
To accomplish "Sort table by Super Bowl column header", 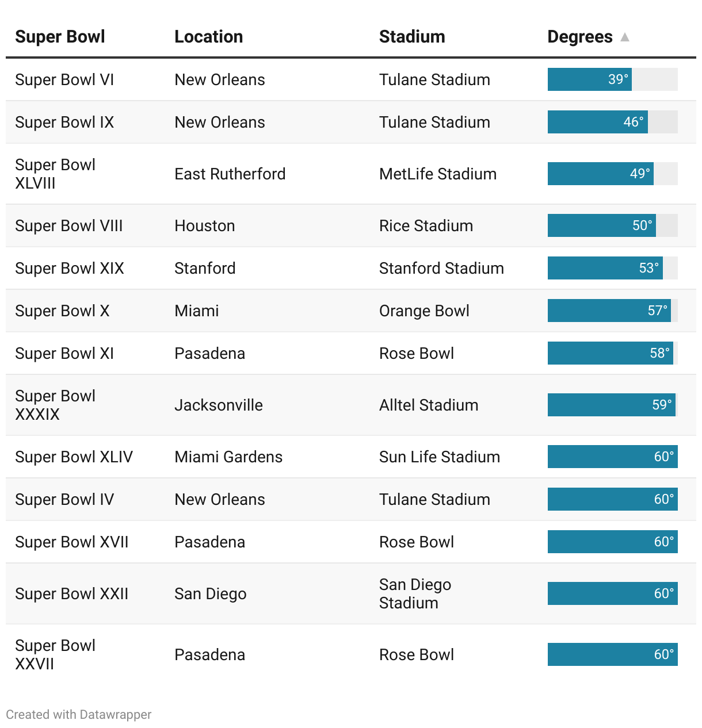I will [x=60, y=37].
